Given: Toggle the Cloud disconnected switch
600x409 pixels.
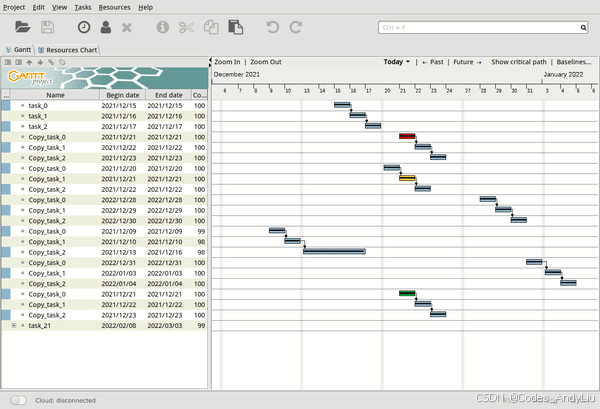Looking at the screenshot, I should pyautogui.click(x=18, y=400).
